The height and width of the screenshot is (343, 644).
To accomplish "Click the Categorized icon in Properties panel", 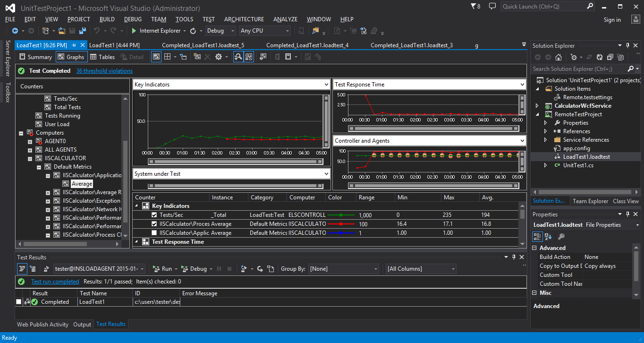I will 537,236.
